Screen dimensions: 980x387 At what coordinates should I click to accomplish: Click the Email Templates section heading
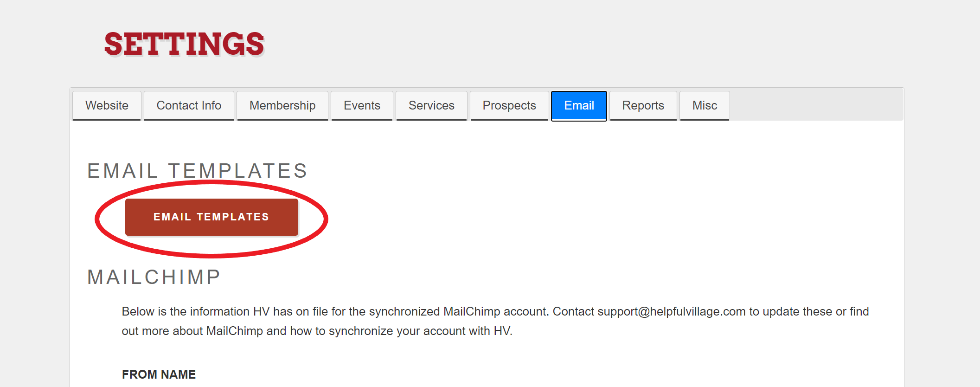click(x=198, y=171)
